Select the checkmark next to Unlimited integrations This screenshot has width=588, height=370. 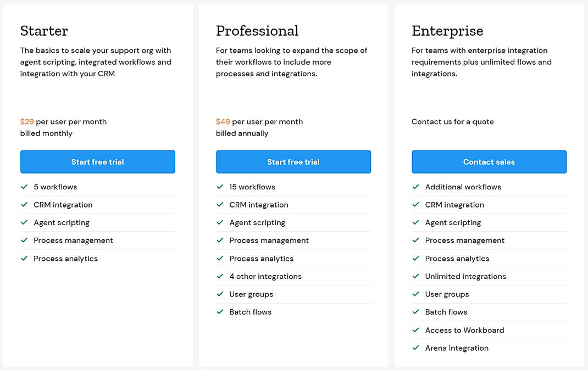(415, 276)
